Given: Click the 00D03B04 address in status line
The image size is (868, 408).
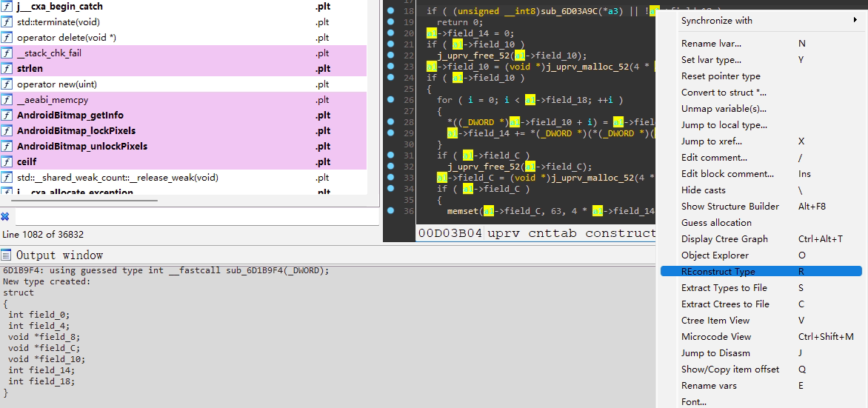Looking at the screenshot, I should (450, 233).
